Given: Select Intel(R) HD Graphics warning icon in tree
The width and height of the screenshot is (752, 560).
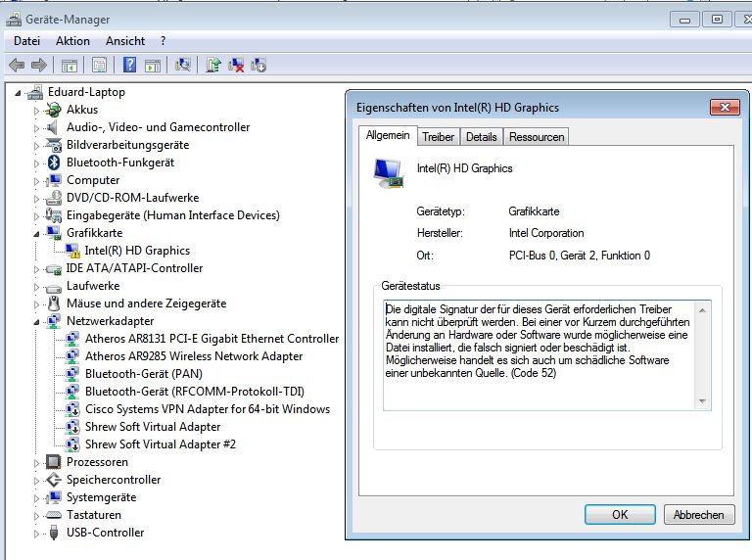Looking at the screenshot, I should point(72,251).
